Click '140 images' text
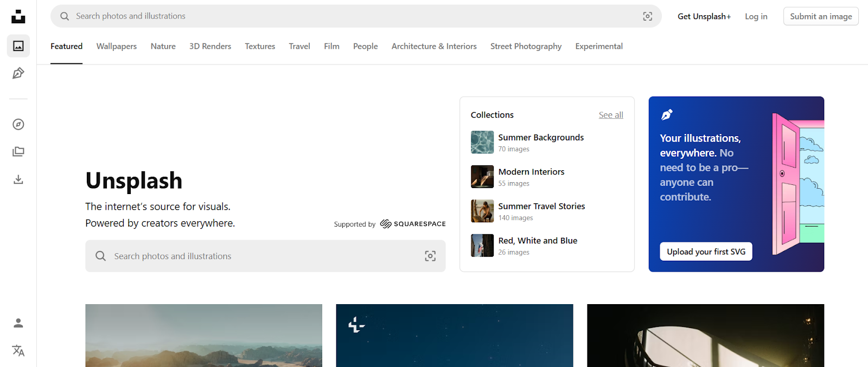 (515, 218)
